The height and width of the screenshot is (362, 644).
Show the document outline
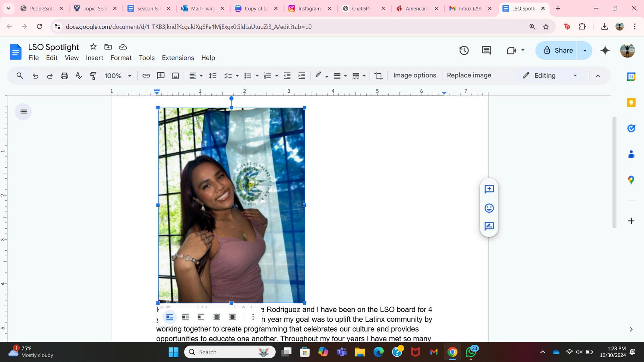[x=23, y=112]
